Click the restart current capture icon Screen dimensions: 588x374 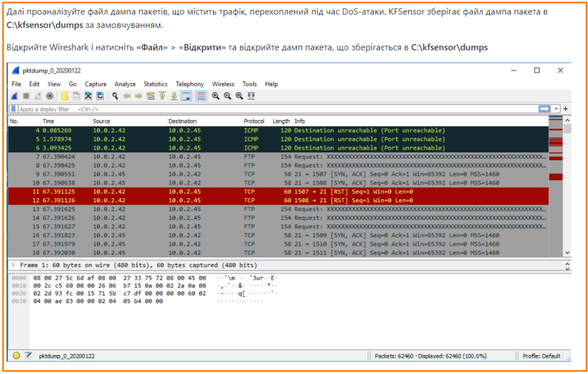coord(38,96)
